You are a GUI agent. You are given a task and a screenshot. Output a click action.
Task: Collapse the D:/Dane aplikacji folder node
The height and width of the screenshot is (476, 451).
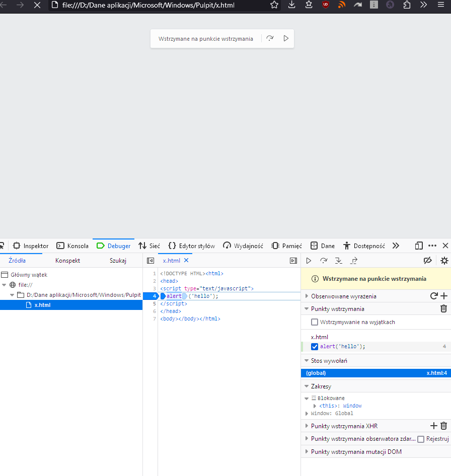coord(12,295)
